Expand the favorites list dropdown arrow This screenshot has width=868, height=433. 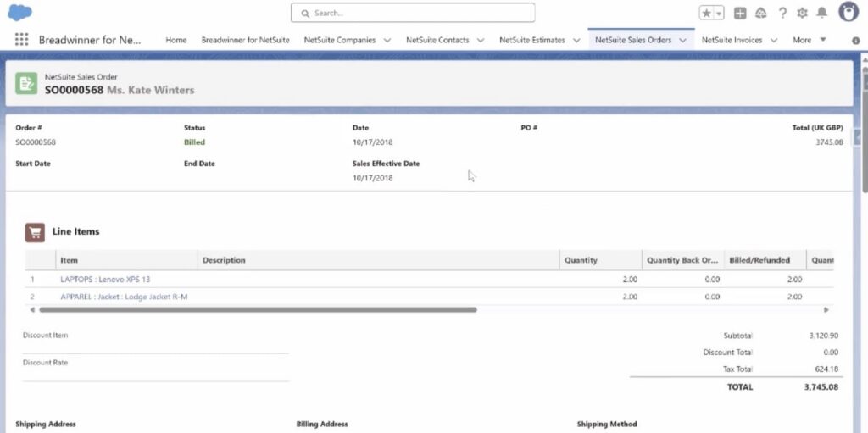pos(719,14)
